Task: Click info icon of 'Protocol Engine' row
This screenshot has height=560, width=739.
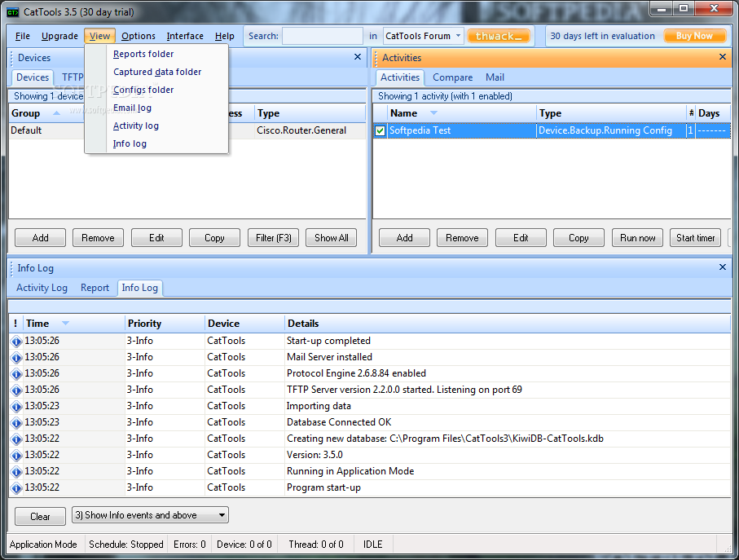Action: (x=16, y=374)
